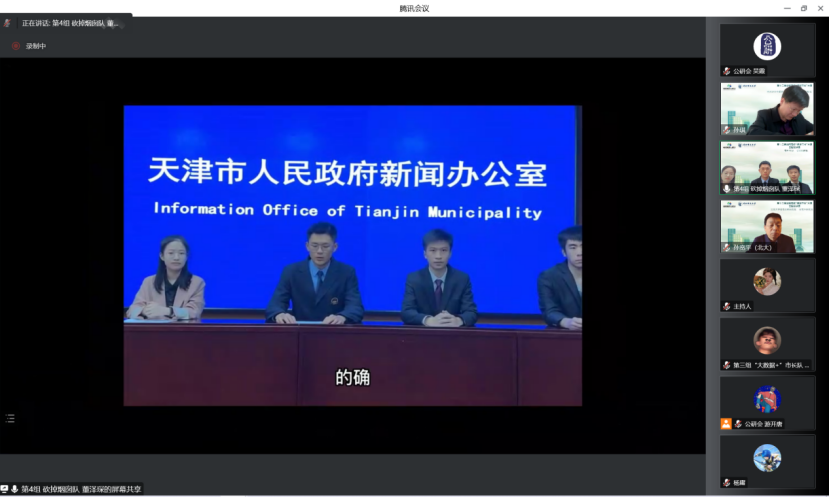Click the list icon at left edge
Screen dimensions: 829x498
pos(10,418)
